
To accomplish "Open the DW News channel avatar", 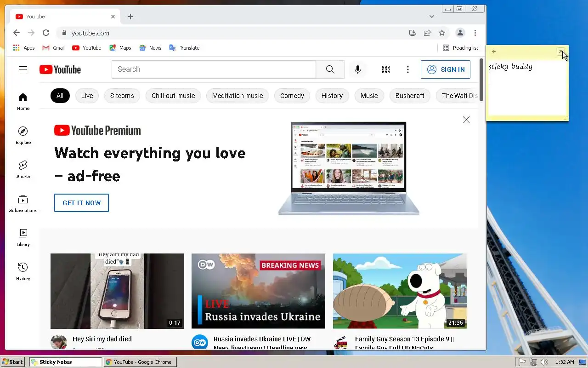I will (200, 343).
